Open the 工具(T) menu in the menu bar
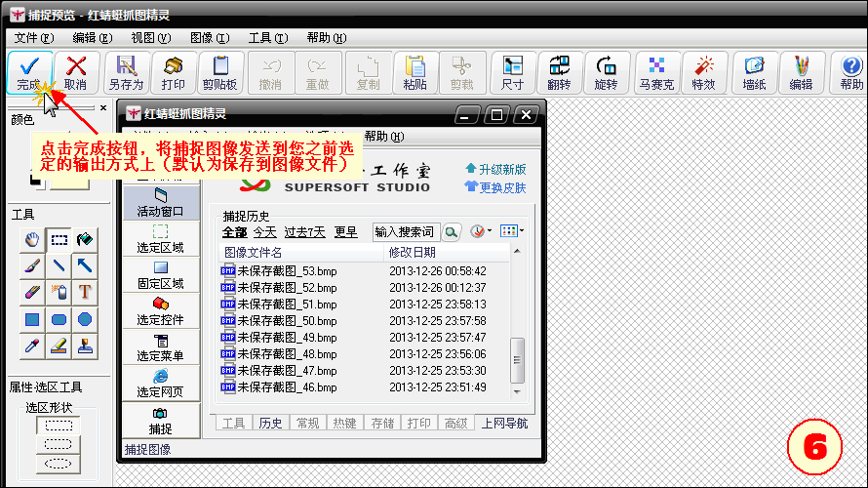The height and width of the screenshot is (488, 868). [x=268, y=38]
